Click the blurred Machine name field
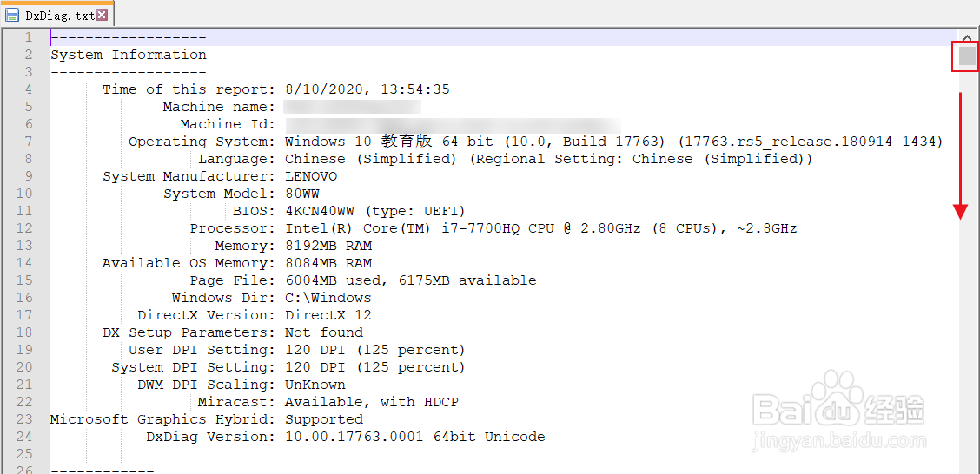 click(x=352, y=107)
